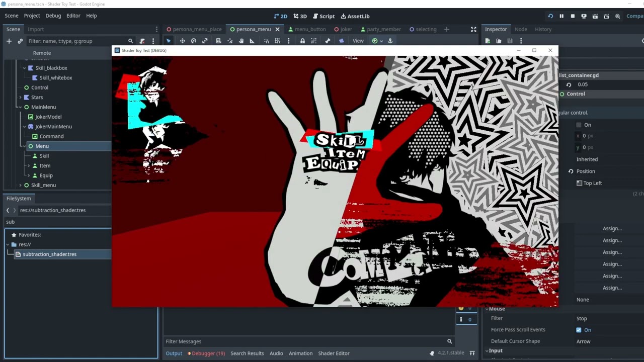Create a new resource in Inspector
Image resolution: width=644 pixels, height=362 pixels.
click(x=488, y=41)
